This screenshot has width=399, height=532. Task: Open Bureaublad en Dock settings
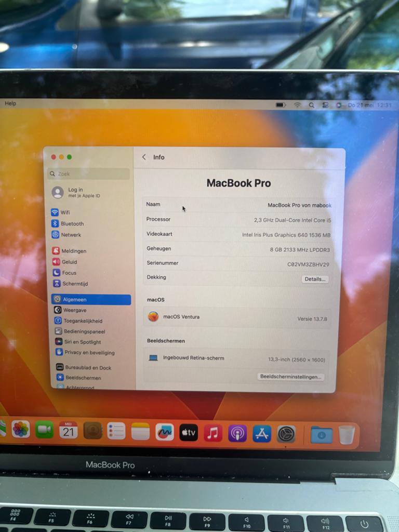(x=84, y=367)
